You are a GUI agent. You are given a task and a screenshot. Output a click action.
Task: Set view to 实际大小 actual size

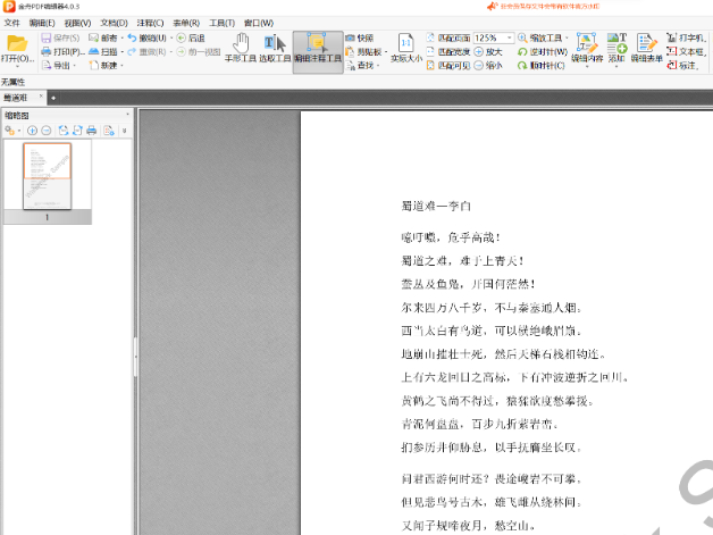[406, 47]
